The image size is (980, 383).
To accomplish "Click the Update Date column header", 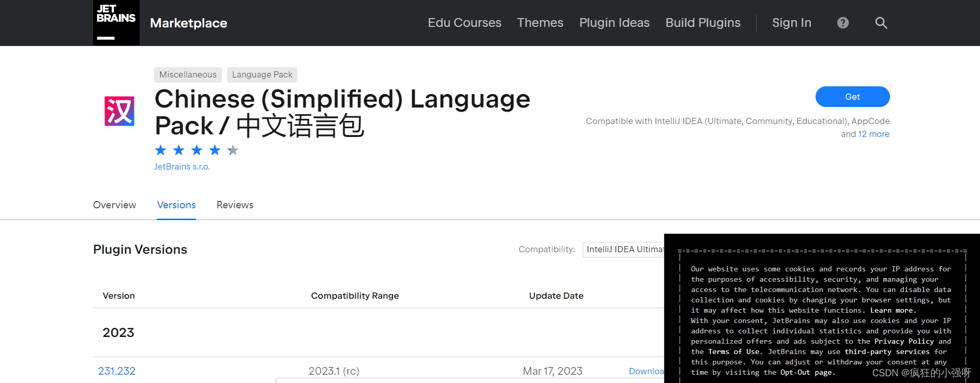I will [556, 296].
